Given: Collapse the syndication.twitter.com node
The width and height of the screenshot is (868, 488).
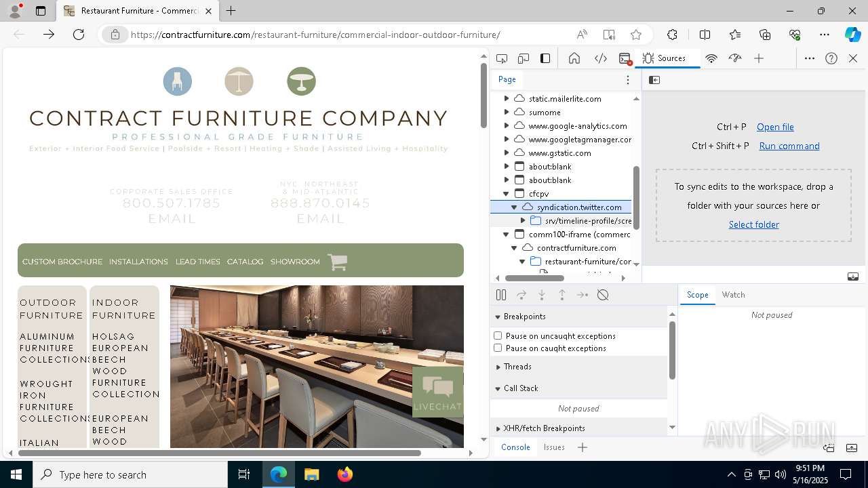Looking at the screenshot, I should pos(515,207).
